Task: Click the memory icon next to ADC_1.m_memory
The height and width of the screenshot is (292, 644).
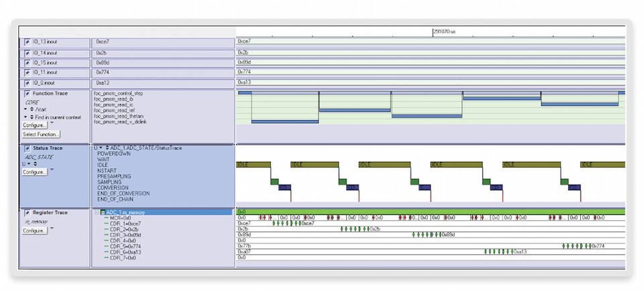Action: coord(103,213)
